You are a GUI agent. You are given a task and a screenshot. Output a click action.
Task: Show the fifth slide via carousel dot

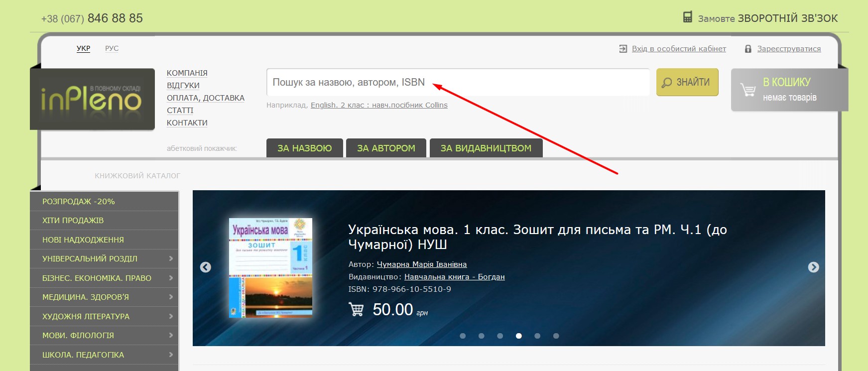[x=537, y=336]
